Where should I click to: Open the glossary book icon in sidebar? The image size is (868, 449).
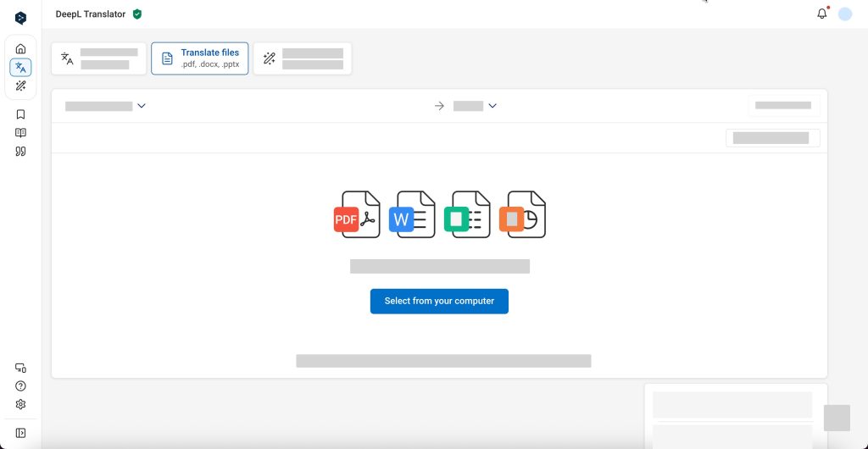pos(20,133)
